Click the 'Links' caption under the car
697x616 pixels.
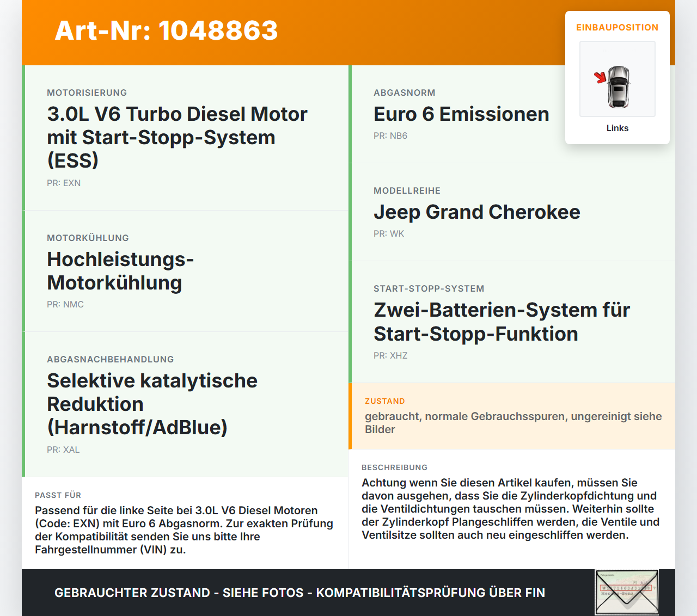click(x=617, y=128)
